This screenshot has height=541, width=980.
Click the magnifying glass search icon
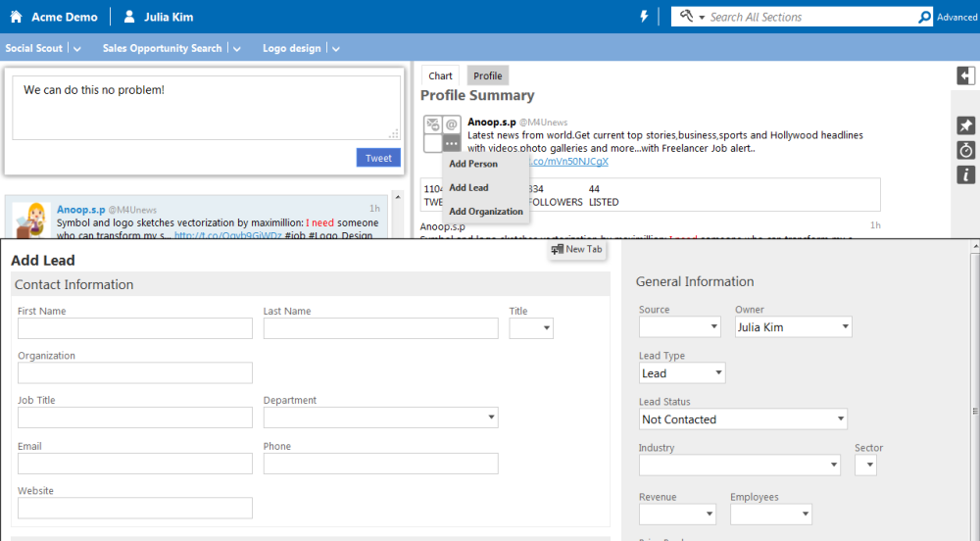924,17
